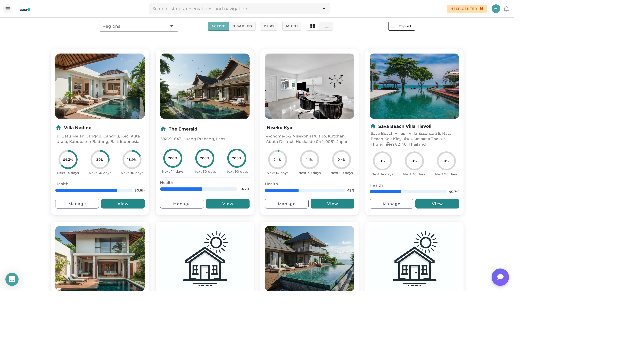Open the notifications bell
The width and height of the screenshot is (643, 364).
(x=506, y=8)
